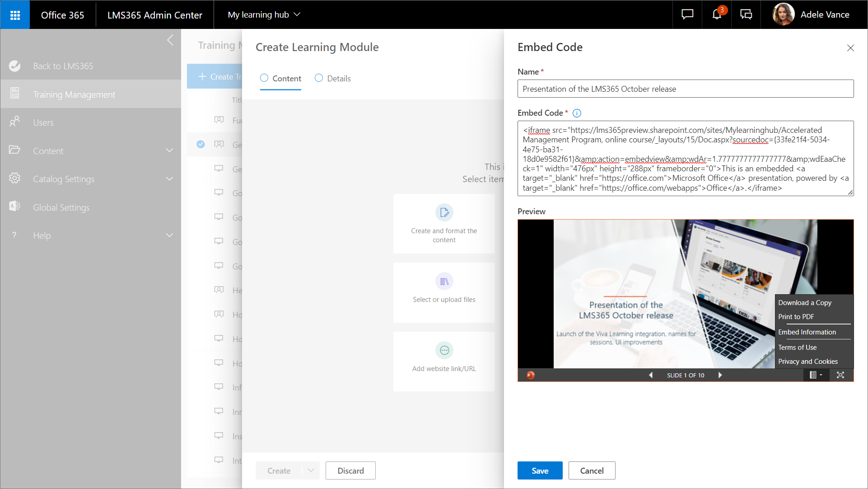The height and width of the screenshot is (489, 868).
Task: Open the chat feedback icon in header
Action: pos(687,14)
